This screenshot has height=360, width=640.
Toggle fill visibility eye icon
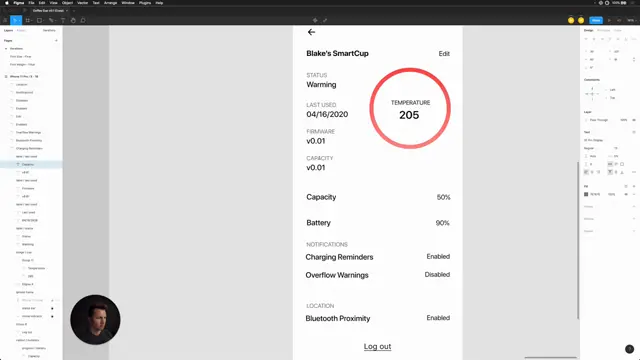pos(626,194)
